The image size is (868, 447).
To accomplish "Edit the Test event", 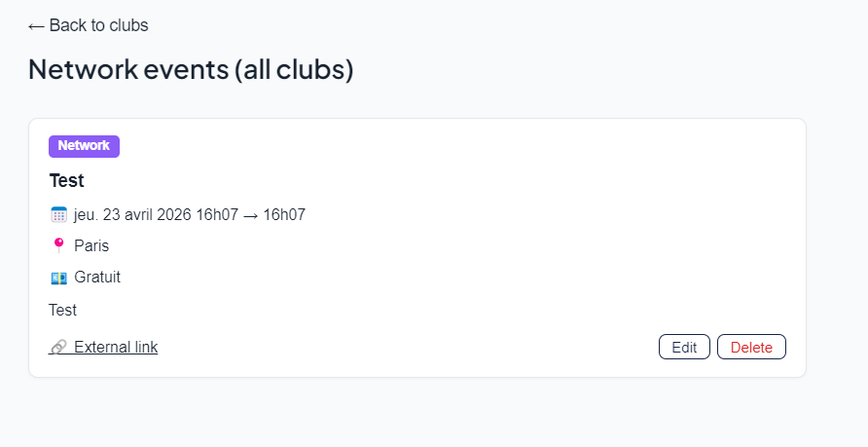I will [684, 347].
